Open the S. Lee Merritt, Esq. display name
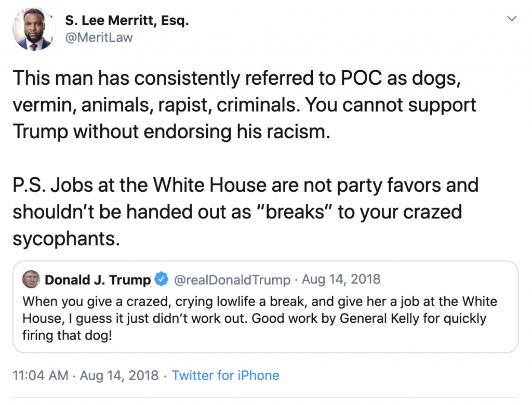532x405 pixels. point(127,21)
